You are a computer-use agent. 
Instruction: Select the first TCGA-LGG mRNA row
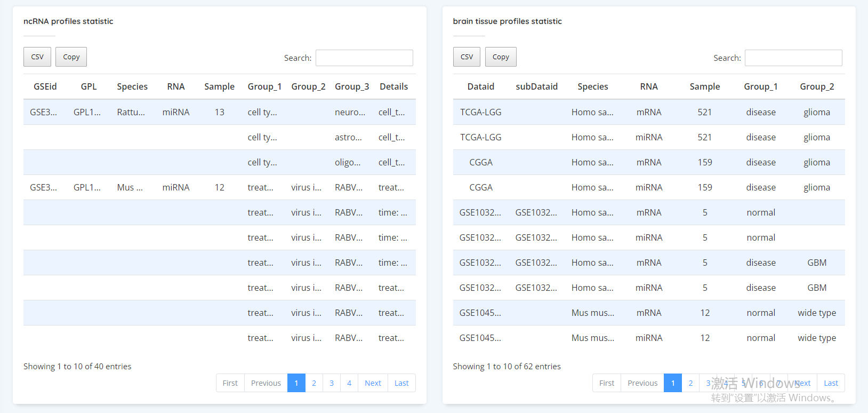(648, 112)
